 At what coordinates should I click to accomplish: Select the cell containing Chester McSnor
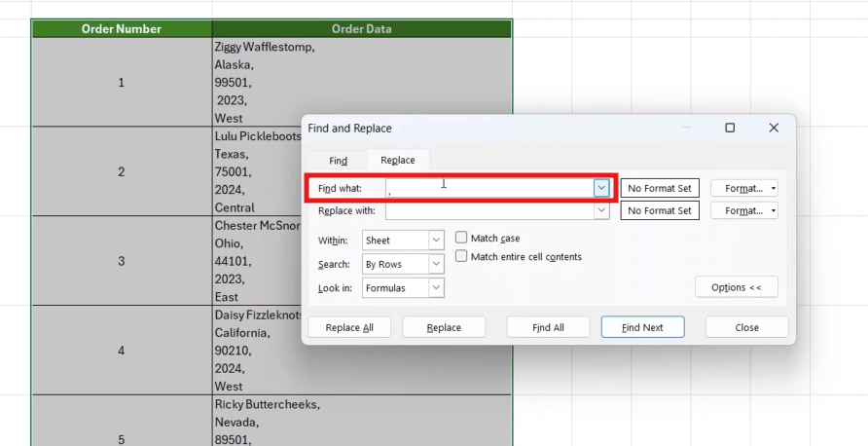(257, 261)
